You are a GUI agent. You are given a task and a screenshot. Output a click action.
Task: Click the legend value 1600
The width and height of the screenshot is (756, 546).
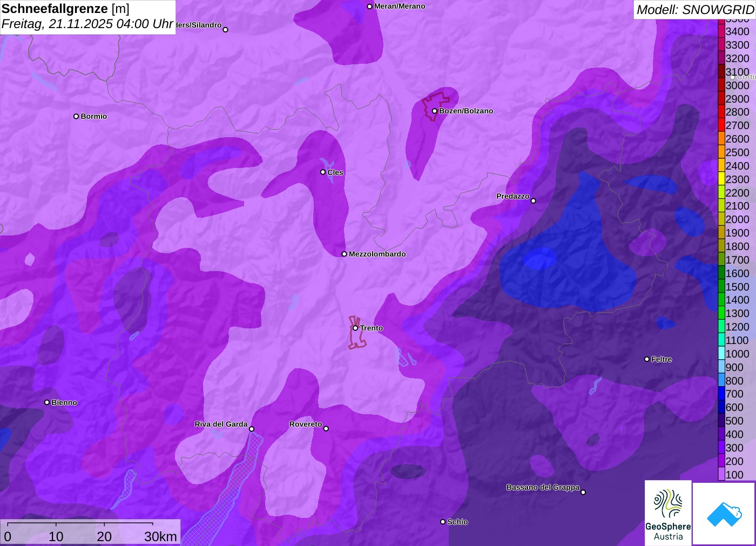tap(738, 273)
